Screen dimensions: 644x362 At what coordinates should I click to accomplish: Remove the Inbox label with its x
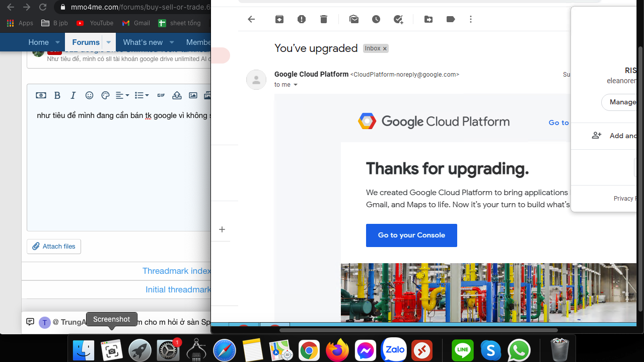tap(385, 48)
